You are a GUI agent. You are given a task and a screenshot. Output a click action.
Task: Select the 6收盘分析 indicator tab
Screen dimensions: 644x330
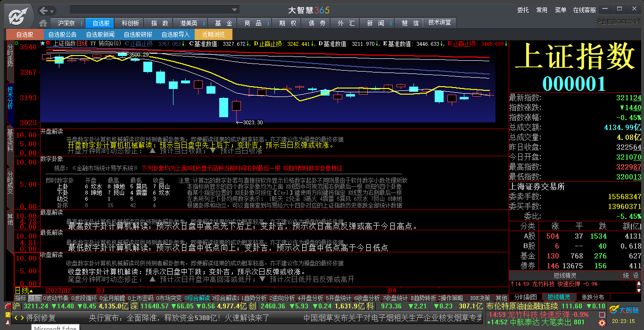pyautogui.click(x=367, y=298)
